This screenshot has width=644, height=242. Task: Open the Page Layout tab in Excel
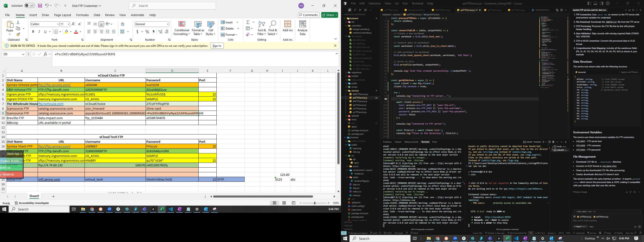point(63,15)
